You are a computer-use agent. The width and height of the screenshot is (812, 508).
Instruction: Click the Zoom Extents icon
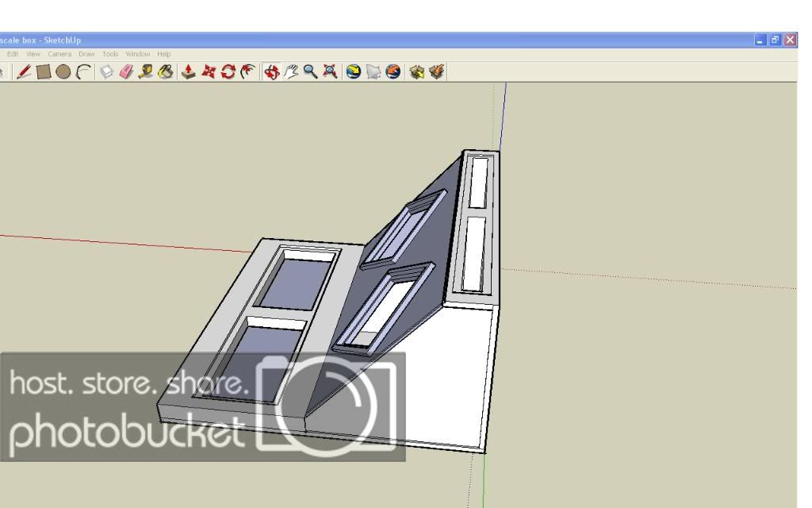coord(330,71)
